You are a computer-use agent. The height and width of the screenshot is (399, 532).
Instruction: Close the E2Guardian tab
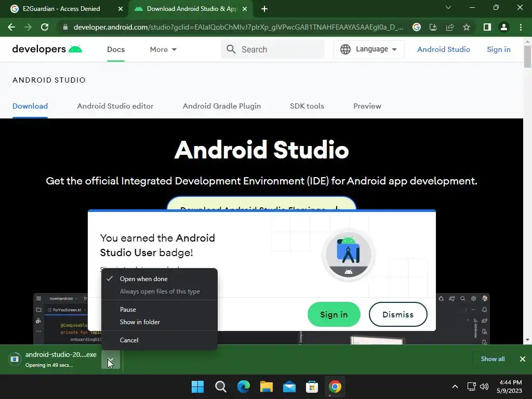[x=121, y=9]
